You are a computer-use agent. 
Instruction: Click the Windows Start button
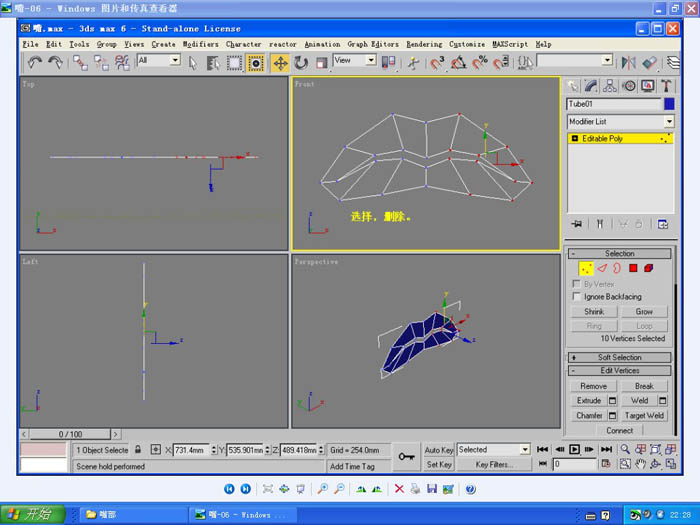pyautogui.click(x=32, y=514)
